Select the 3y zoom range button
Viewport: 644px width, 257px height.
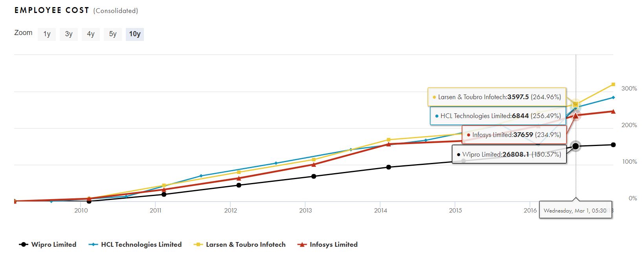tap(69, 34)
